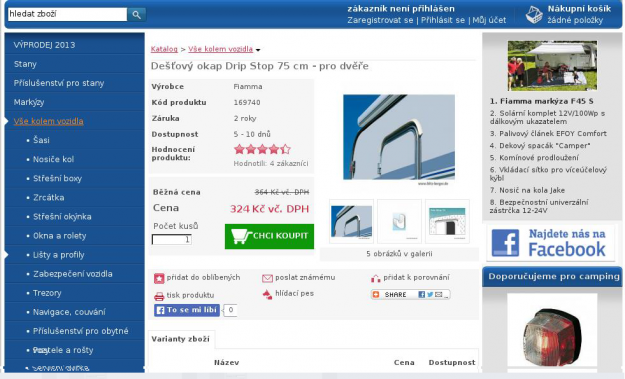Screen dimensions: 625x379
Task: Click Katalog breadcrumb link
Action: (164, 49)
